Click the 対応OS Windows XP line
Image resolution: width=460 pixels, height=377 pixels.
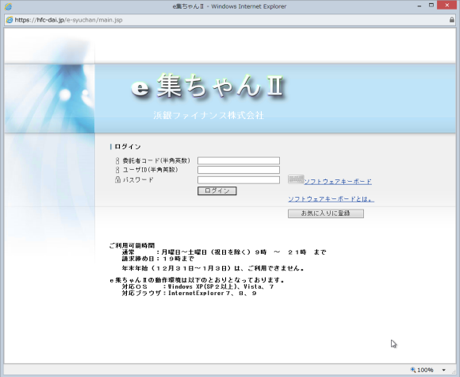(198, 287)
